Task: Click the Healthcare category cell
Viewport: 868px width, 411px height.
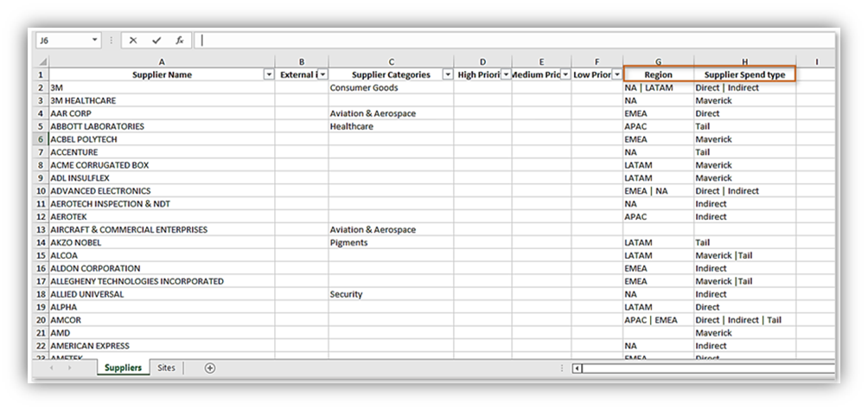Action: click(x=392, y=126)
